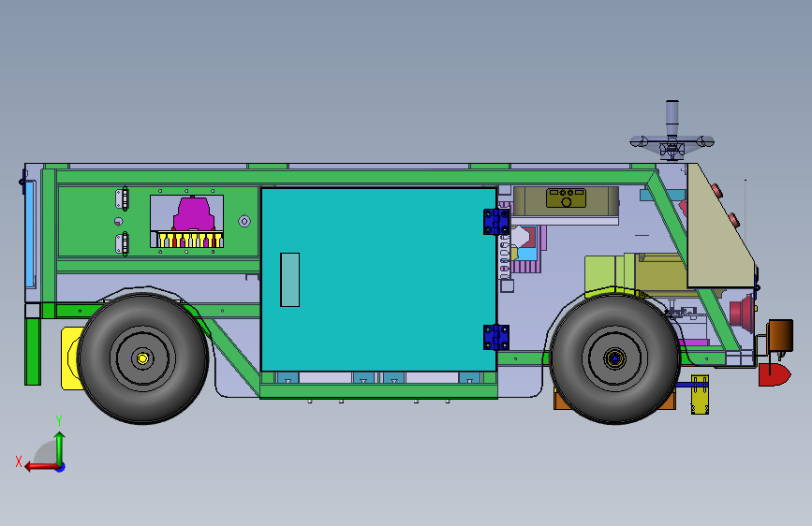Select the beige slanted front panel
Image resolution: width=812 pixels, height=526 pixels.
[x=717, y=233]
